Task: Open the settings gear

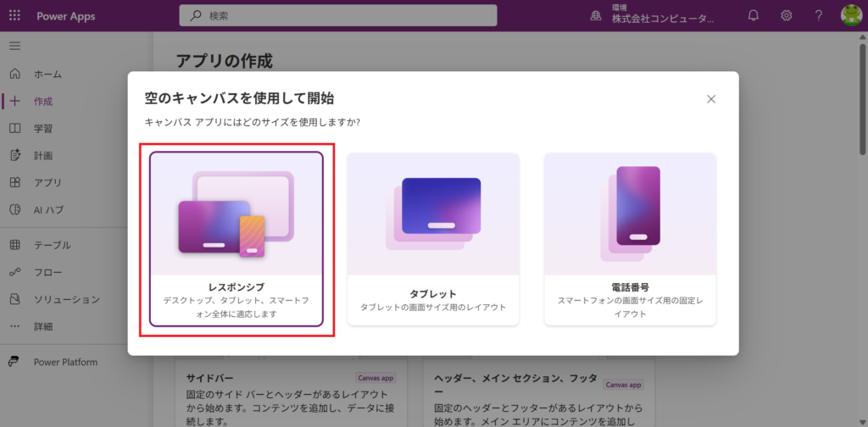Action: [786, 15]
